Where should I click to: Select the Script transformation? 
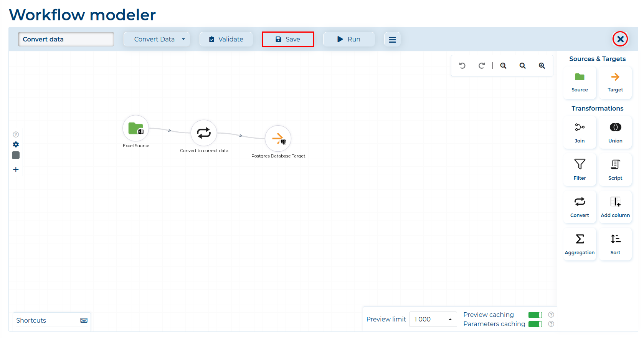[615, 169]
